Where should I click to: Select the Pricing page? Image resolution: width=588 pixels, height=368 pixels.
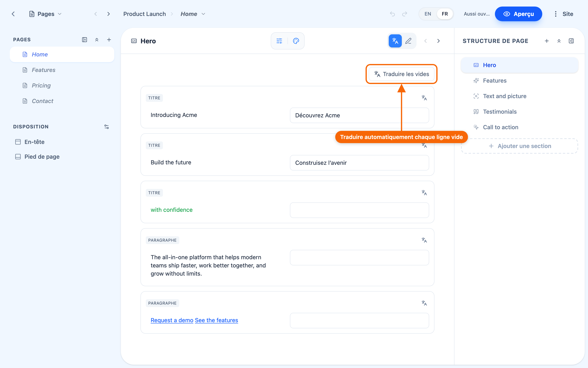coord(62,85)
